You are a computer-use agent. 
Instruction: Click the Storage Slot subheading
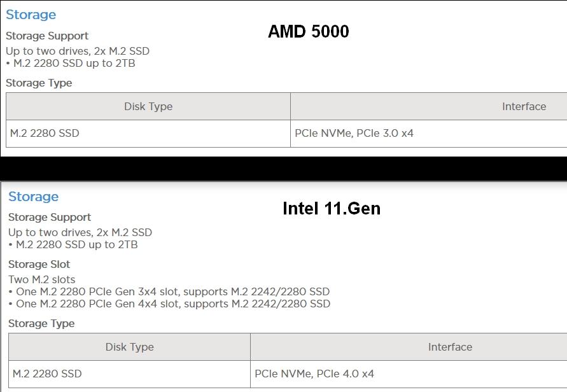39,264
